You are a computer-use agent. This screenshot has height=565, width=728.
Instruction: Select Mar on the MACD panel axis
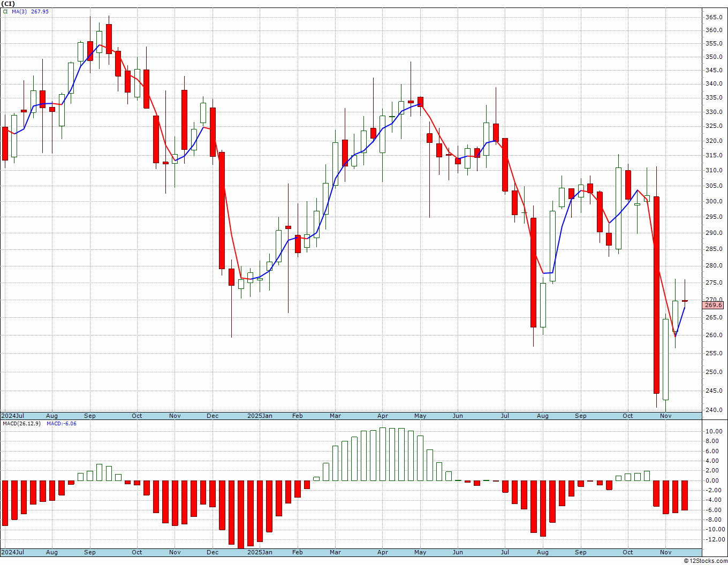point(335,552)
